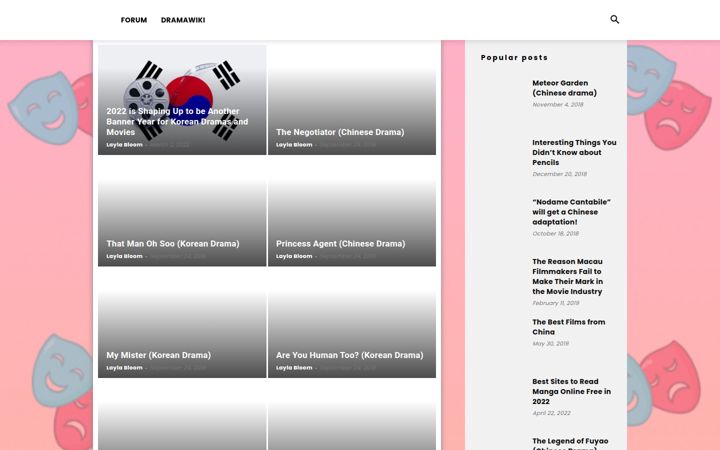The image size is (720, 450).
Task: Open the DRAMAWIKI menu item
Action: [183, 20]
